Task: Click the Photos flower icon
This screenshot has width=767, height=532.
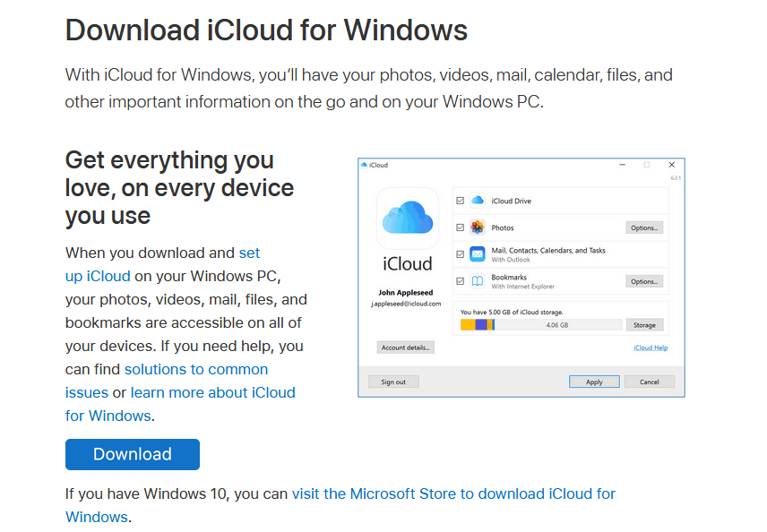Action: coord(478,227)
